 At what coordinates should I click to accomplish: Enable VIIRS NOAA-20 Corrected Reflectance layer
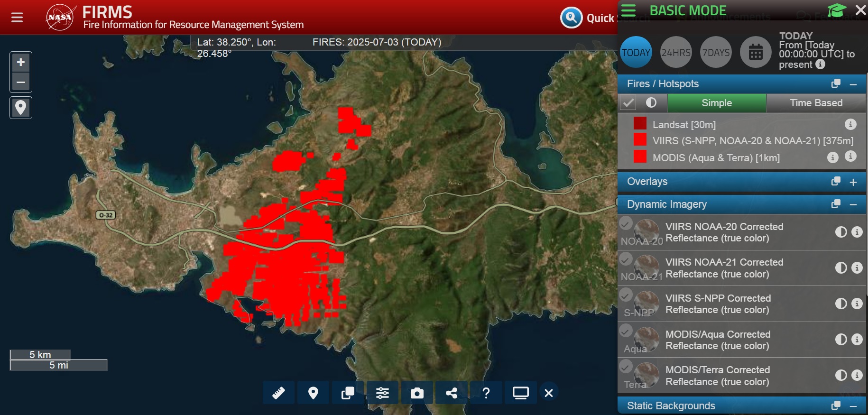pos(626,223)
